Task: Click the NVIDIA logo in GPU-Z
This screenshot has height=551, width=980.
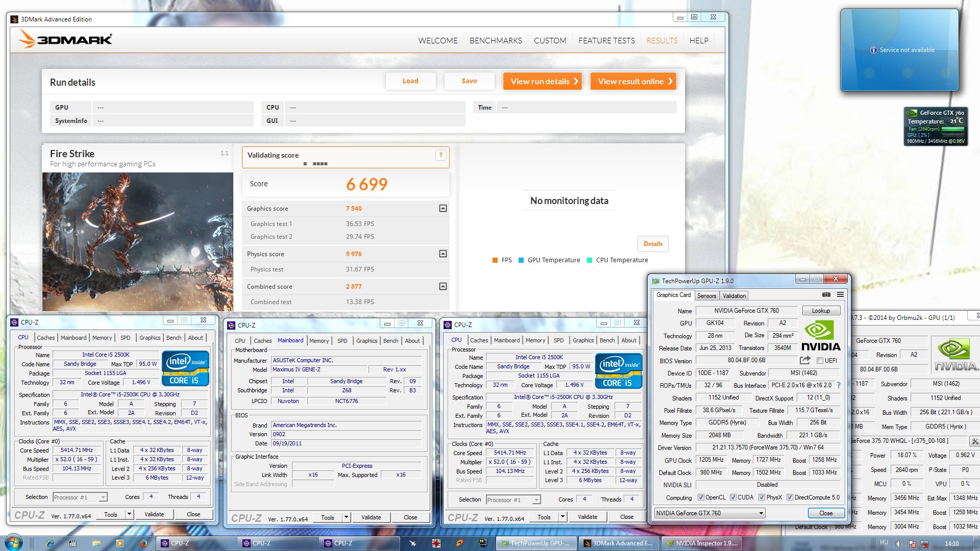Action: pos(820,335)
